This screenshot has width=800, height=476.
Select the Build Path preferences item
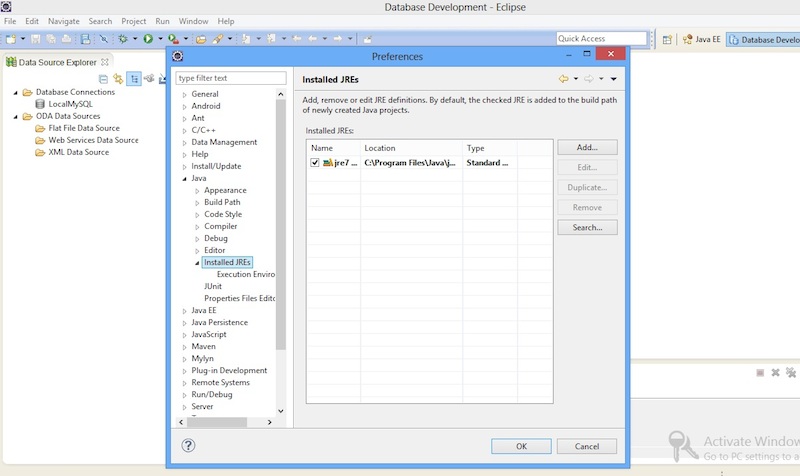[x=222, y=203]
